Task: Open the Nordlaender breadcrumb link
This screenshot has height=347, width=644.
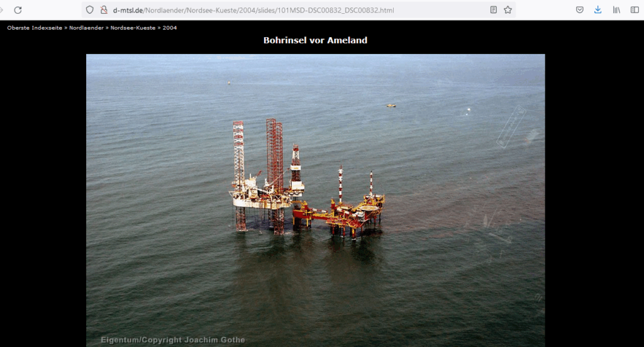Action: coord(87,28)
